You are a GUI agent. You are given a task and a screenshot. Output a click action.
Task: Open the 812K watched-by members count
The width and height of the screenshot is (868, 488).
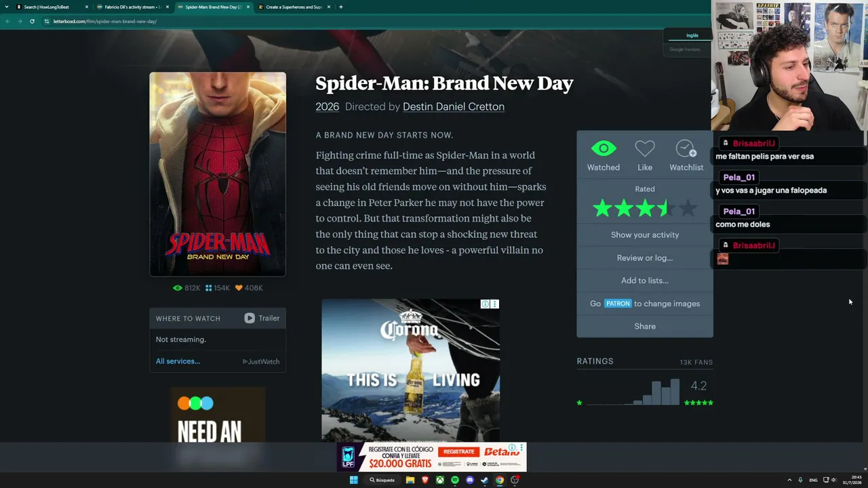point(186,288)
